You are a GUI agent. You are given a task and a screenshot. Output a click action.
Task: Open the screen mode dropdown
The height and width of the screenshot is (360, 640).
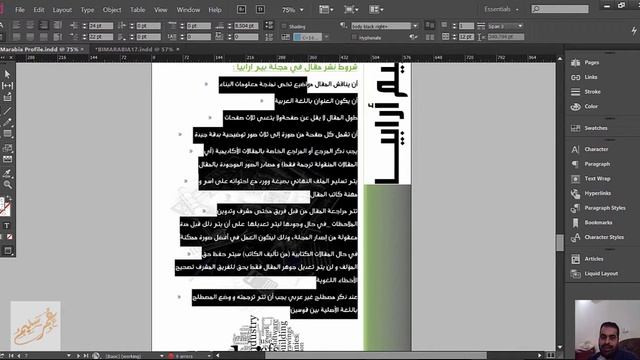pyautogui.click(x=351, y=9)
